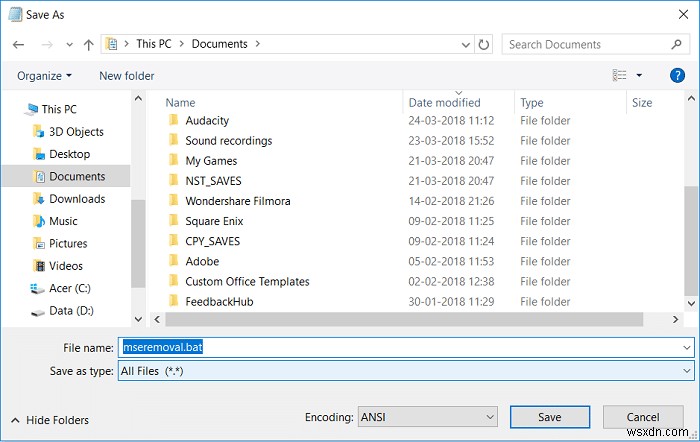Open the Help question mark icon
This screenshot has width=700, height=442.
click(x=677, y=75)
